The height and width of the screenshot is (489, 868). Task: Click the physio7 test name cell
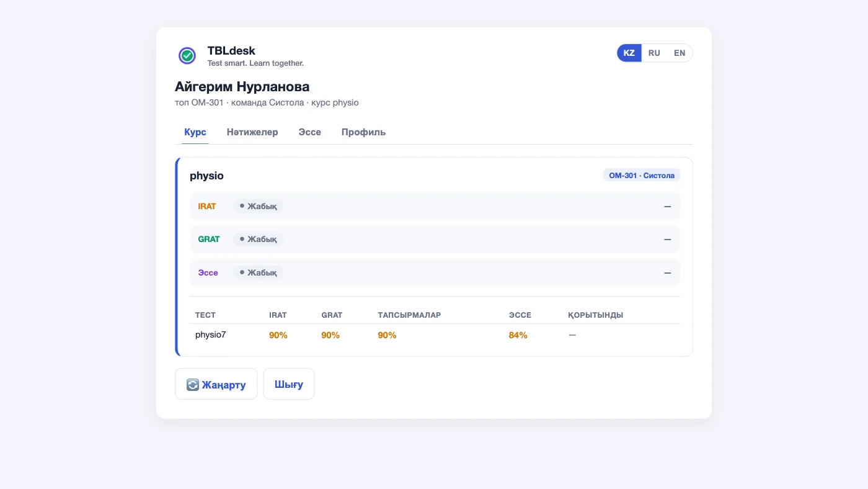211,334
